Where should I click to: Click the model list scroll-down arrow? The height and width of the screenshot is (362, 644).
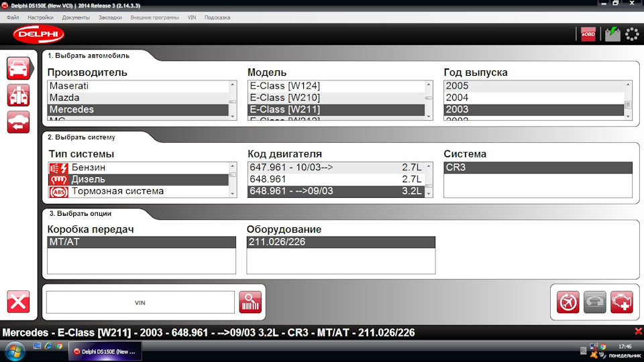(429, 116)
